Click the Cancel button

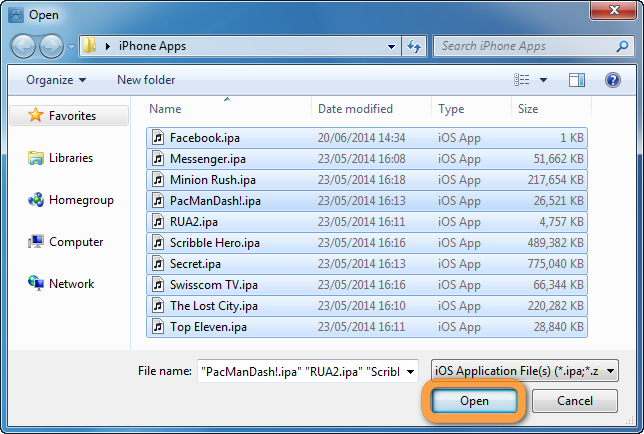(575, 401)
